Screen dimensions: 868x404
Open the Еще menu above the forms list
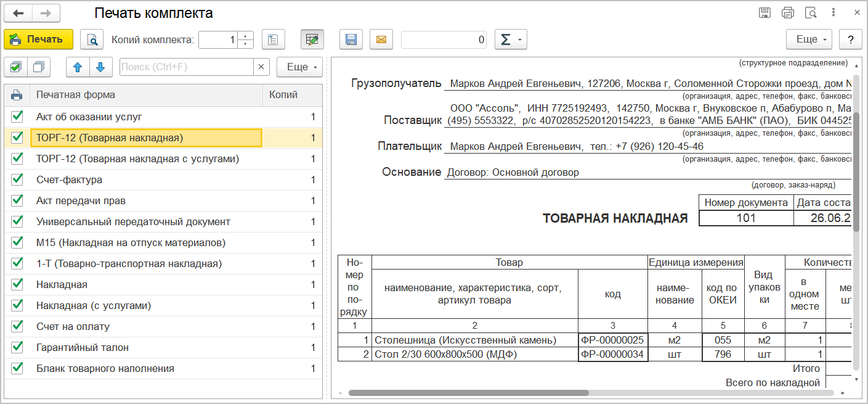pos(300,67)
